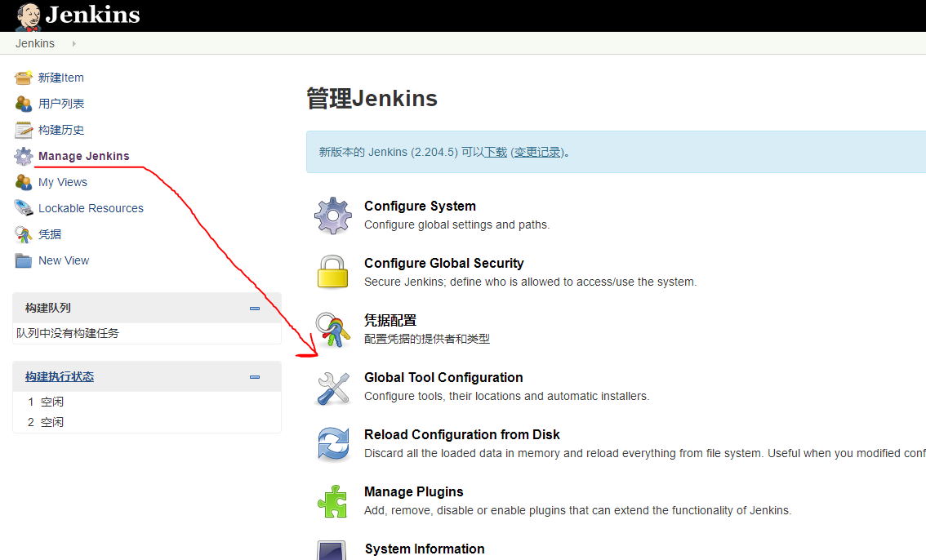Click the Jenkins butler logo icon
926x560 pixels.
point(29,16)
